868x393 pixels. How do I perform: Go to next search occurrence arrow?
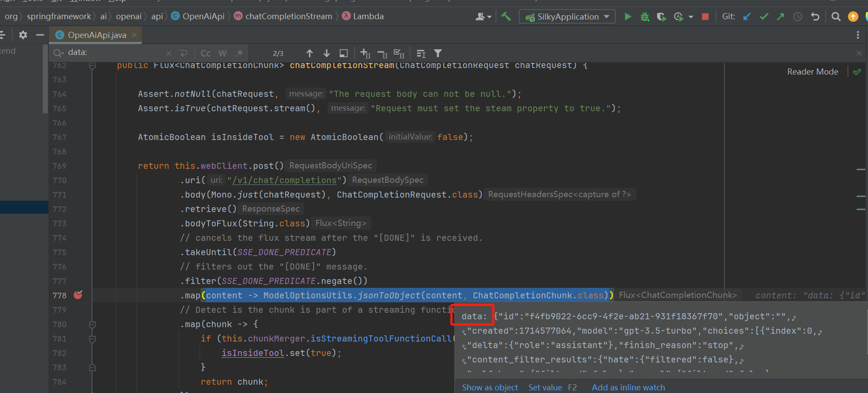coord(327,53)
